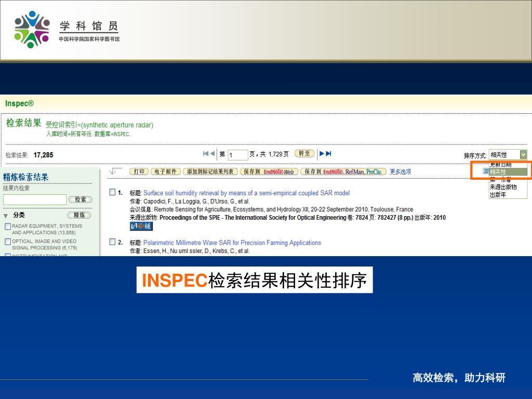Collapse the 分类 section triangle

[x=6, y=216]
